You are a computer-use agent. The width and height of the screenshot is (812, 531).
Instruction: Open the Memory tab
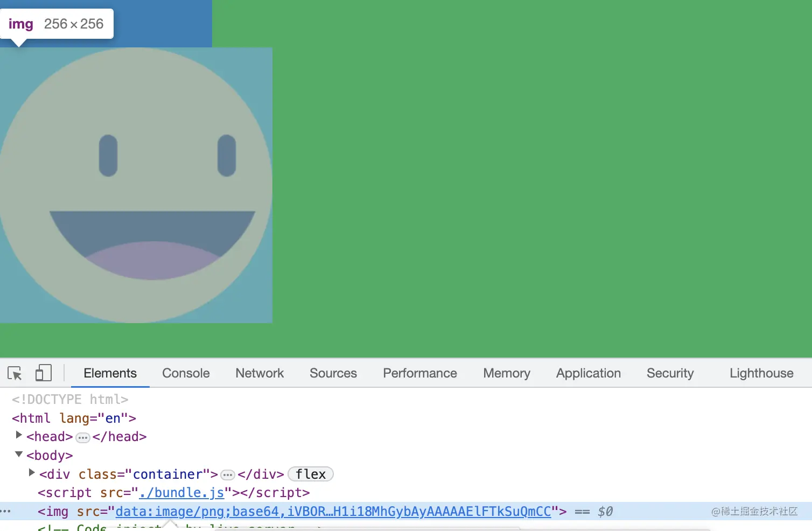pos(507,373)
